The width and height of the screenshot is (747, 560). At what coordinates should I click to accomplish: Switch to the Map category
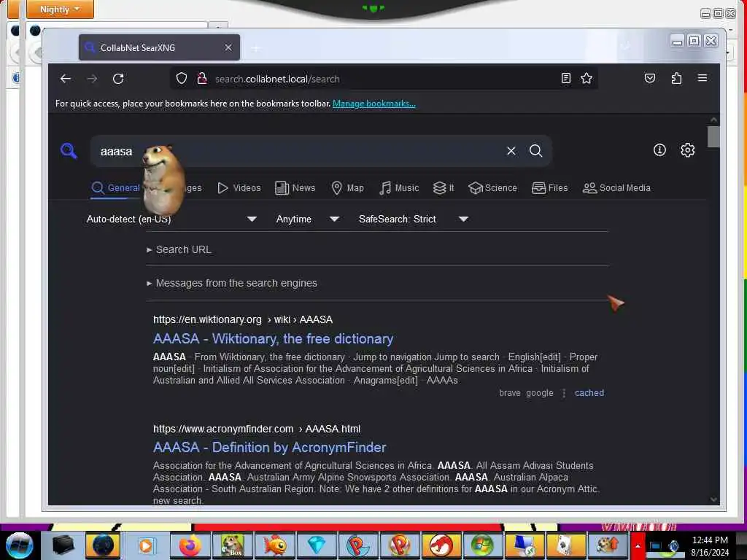(x=348, y=188)
